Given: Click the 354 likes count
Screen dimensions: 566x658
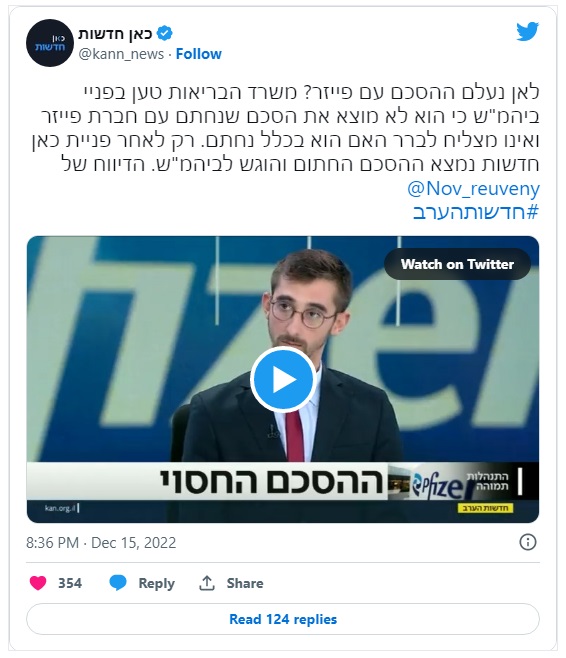Looking at the screenshot, I should 70,583.
